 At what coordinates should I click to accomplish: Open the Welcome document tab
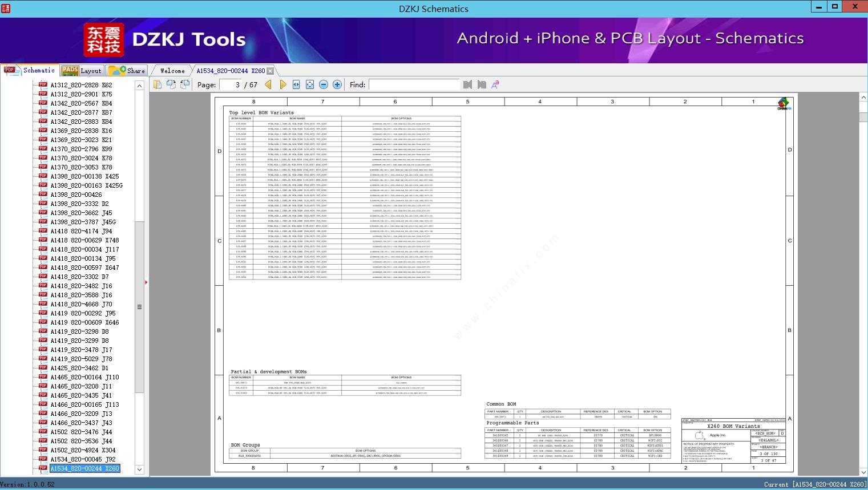(x=172, y=71)
